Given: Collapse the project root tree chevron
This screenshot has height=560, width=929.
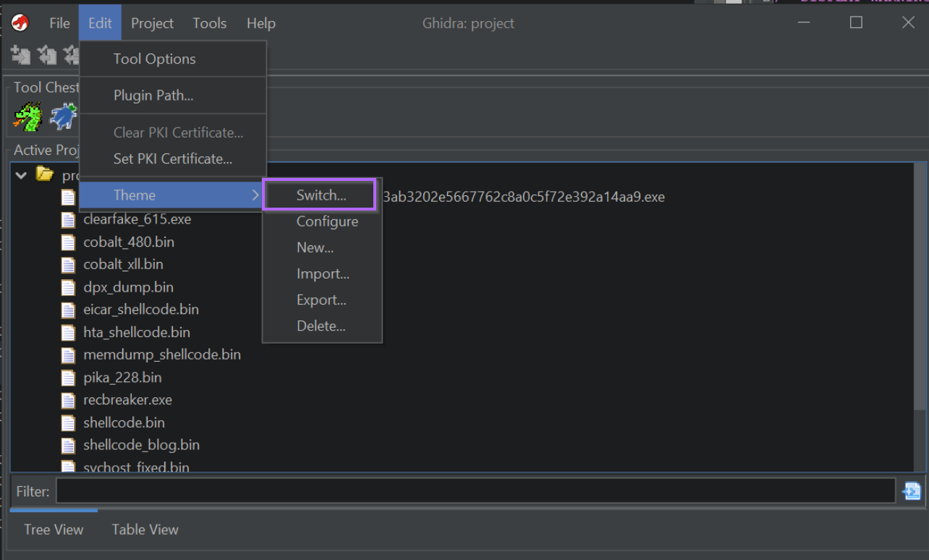Looking at the screenshot, I should (20, 174).
